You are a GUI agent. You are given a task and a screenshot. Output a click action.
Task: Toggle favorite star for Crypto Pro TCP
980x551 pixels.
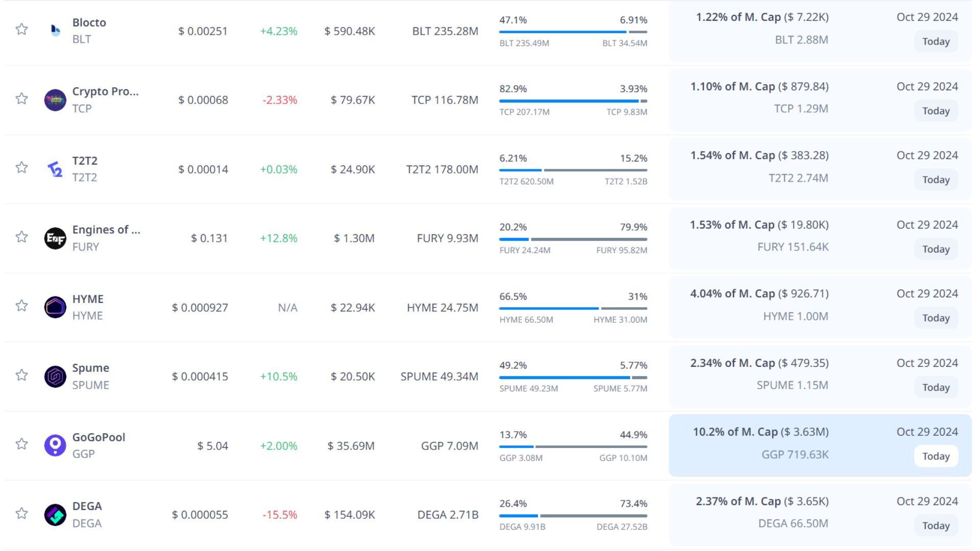pos(21,98)
